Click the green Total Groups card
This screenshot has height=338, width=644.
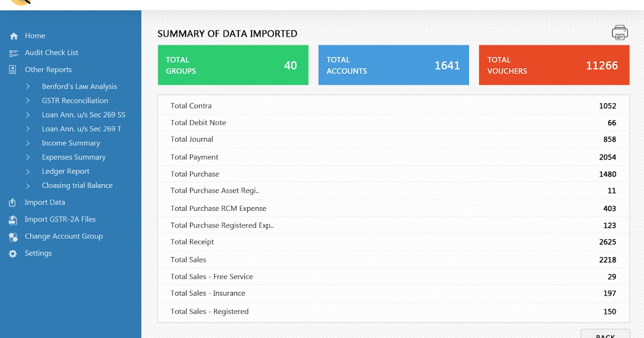tap(233, 64)
